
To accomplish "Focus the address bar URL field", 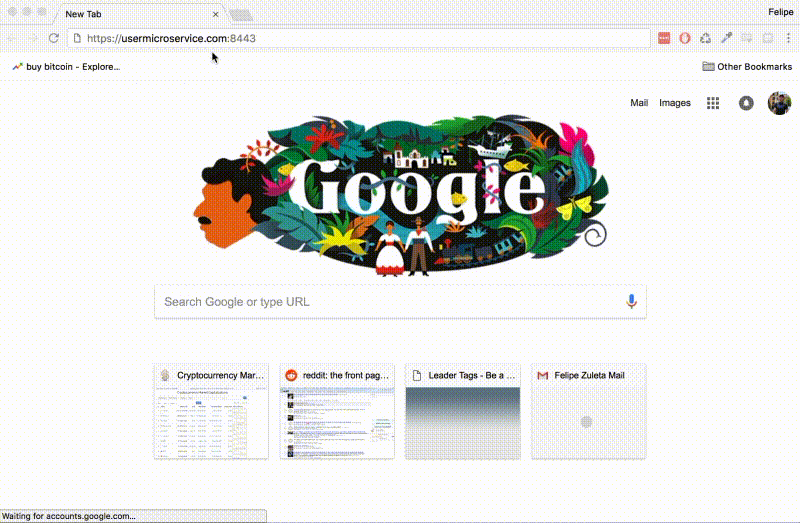I will click(x=357, y=38).
